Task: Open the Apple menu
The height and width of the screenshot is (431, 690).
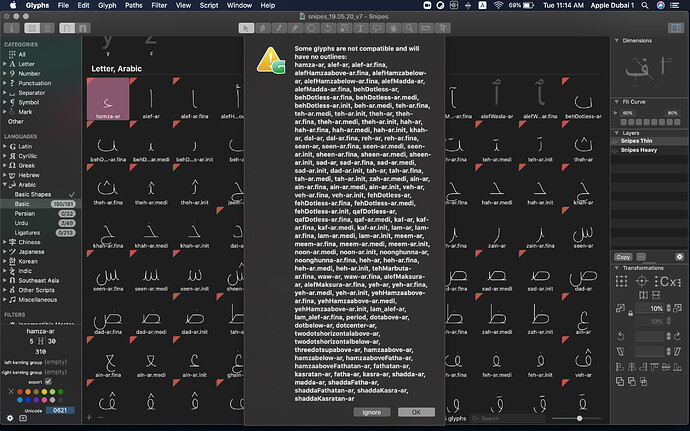Action: pos(13,5)
